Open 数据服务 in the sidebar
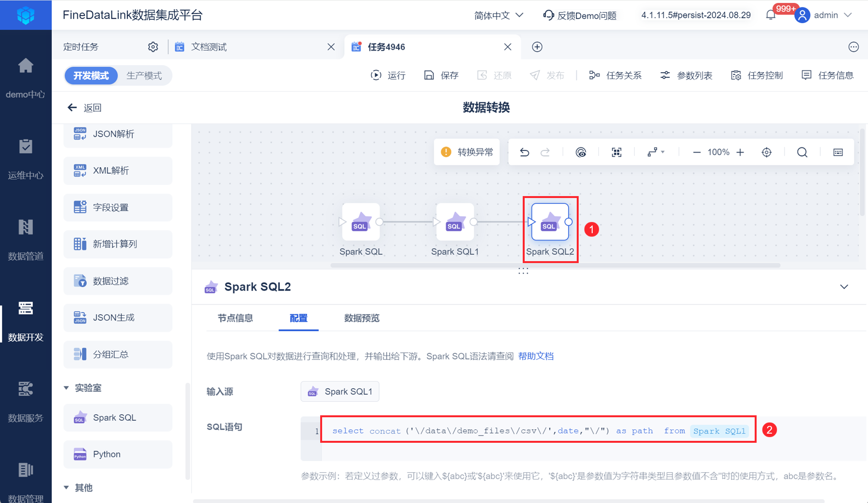 tap(26, 401)
